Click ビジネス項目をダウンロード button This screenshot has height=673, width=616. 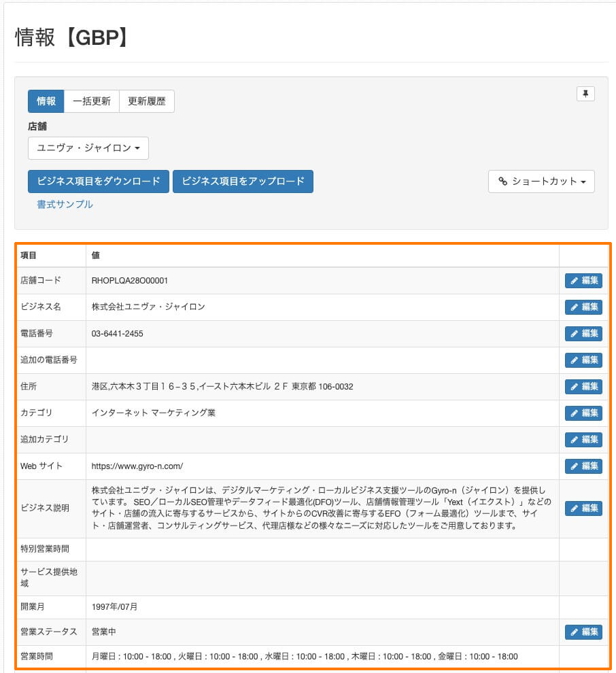(99, 182)
